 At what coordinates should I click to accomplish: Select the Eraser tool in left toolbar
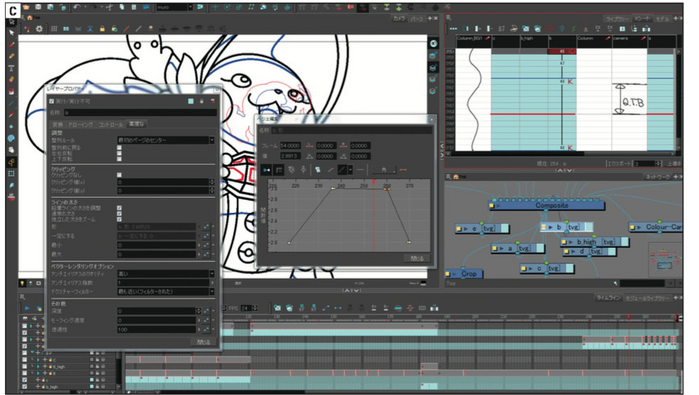coord(12,79)
